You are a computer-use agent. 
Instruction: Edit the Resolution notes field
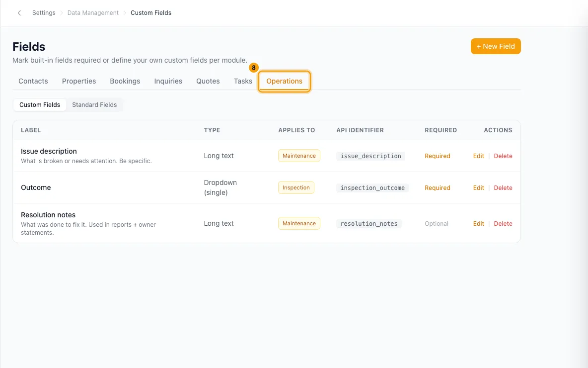478,223
